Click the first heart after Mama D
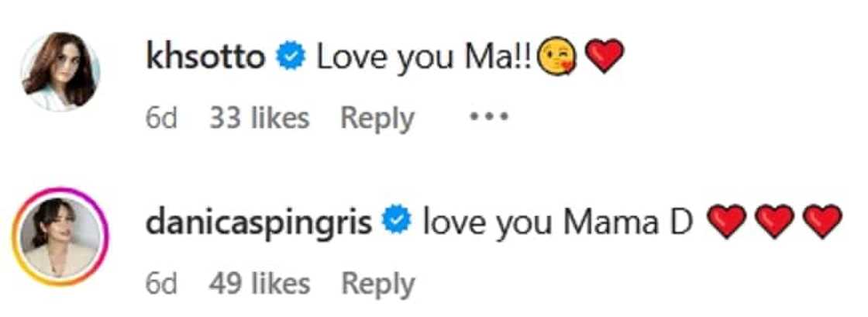This screenshot has height=317, width=868. [728, 224]
